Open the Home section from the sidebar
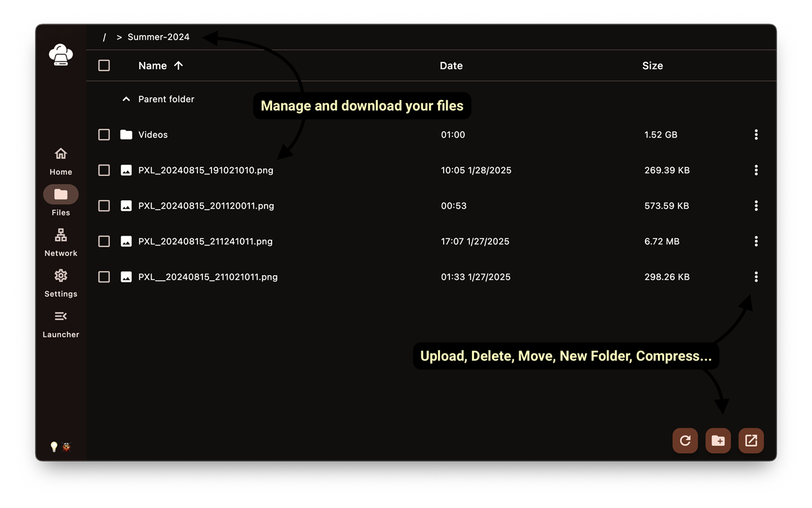The height and width of the screenshot is (508, 812). (x=60, y=154)
